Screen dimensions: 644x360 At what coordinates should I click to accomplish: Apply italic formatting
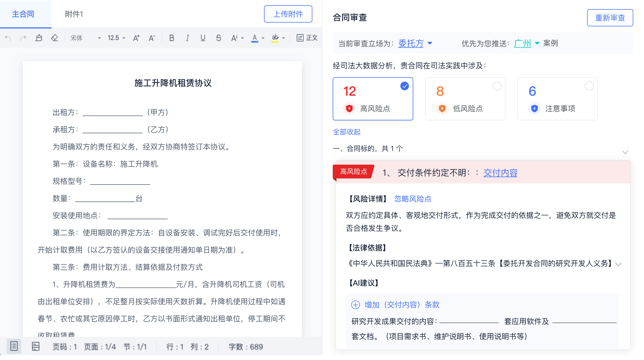[187, 38]
